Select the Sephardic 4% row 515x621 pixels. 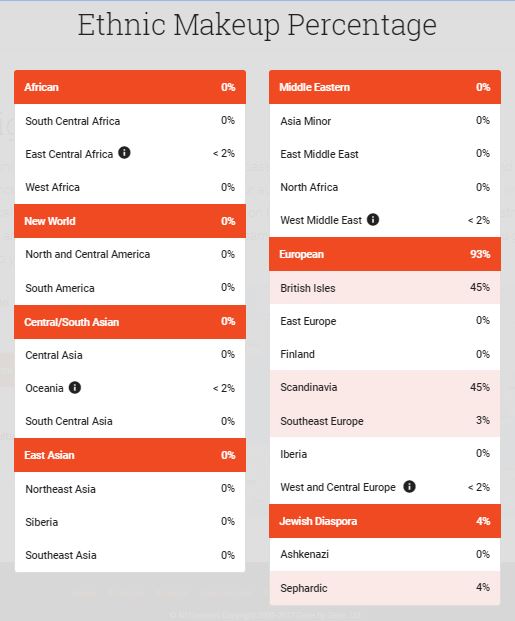click(x=385, y=588)
